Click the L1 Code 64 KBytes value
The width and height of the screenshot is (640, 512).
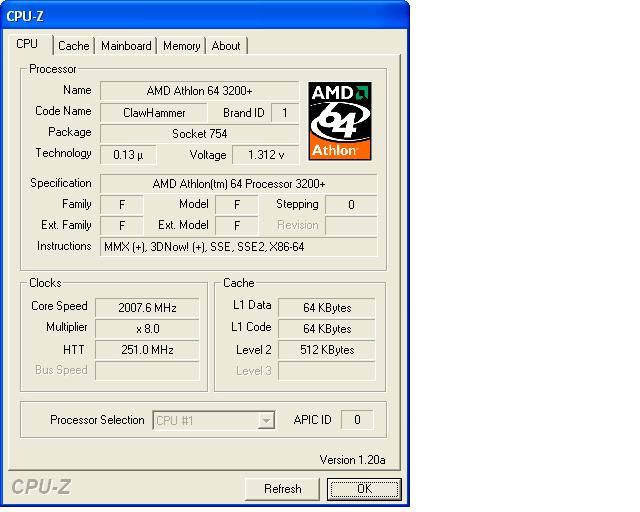pos(327,329)
